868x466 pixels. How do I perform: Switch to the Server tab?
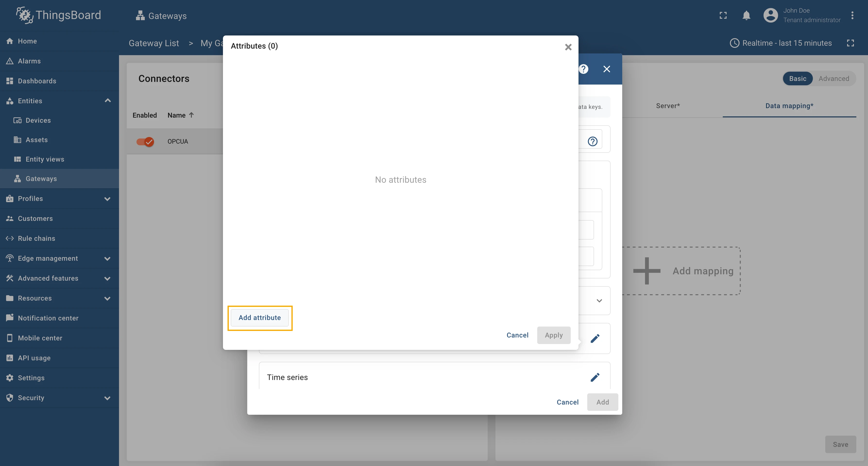667,106
